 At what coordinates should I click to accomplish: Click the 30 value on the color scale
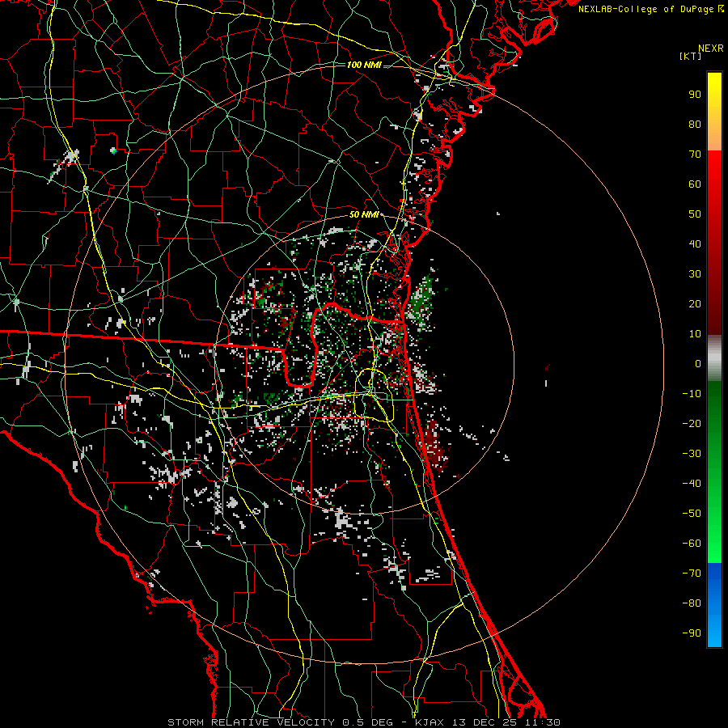695,274
